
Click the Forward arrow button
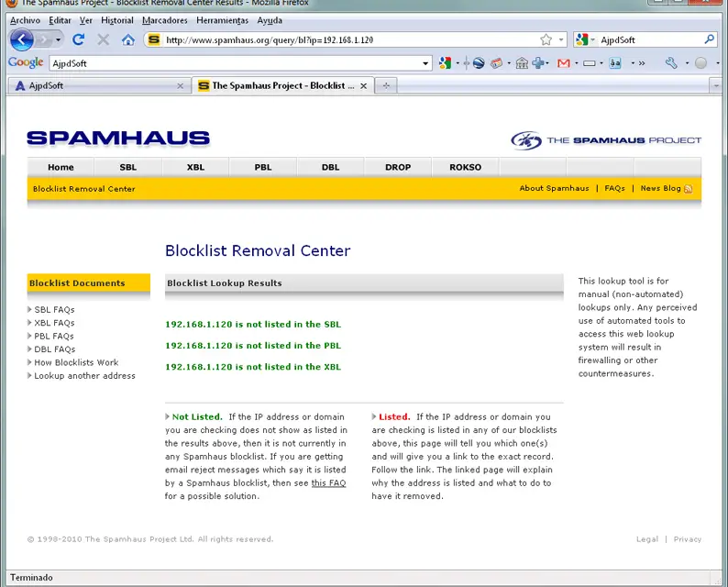[43, 40]
